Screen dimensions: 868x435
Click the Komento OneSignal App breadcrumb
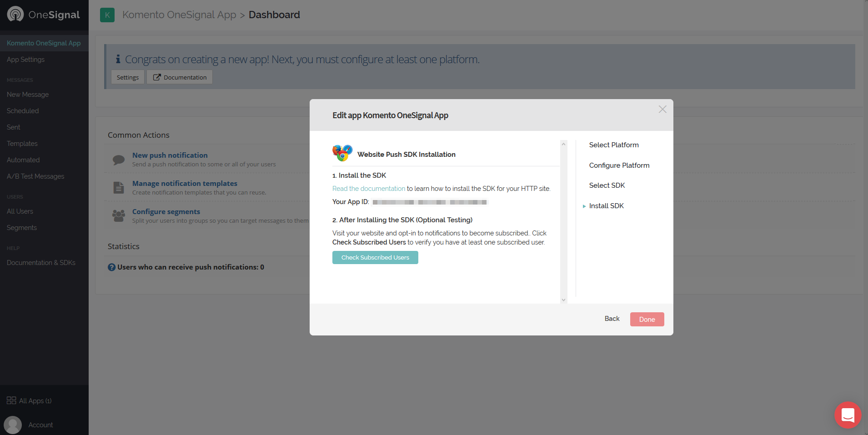pos(179,15)
